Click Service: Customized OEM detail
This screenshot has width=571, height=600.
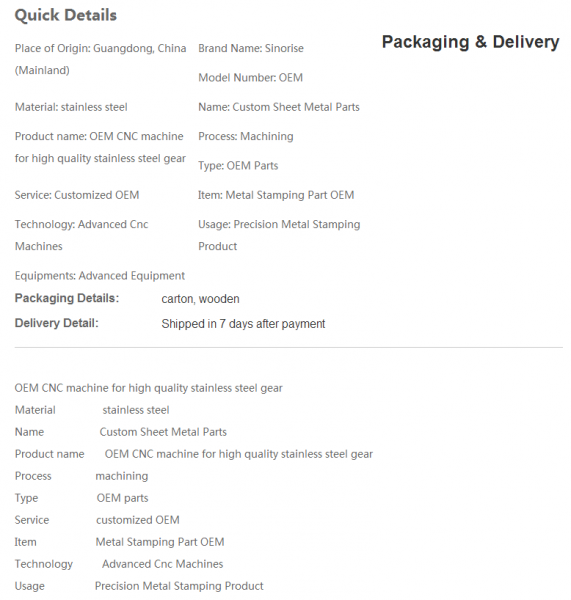(x=77, y=195)
